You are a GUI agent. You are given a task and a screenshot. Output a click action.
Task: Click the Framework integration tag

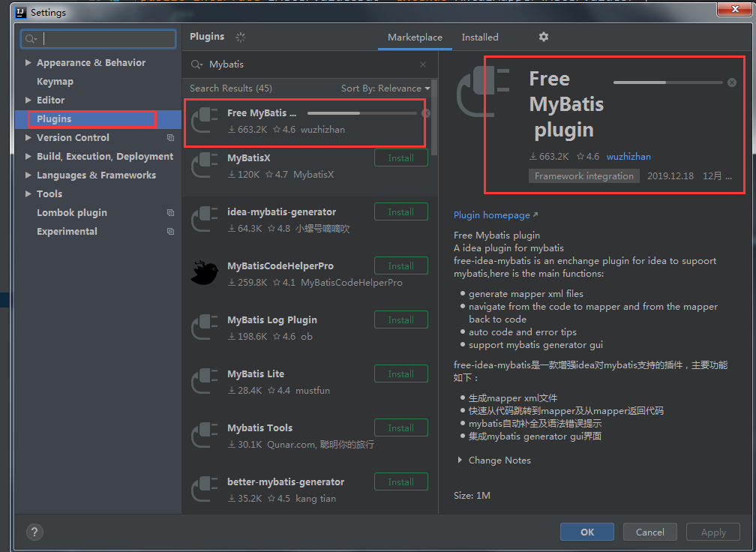pos(583,176)
